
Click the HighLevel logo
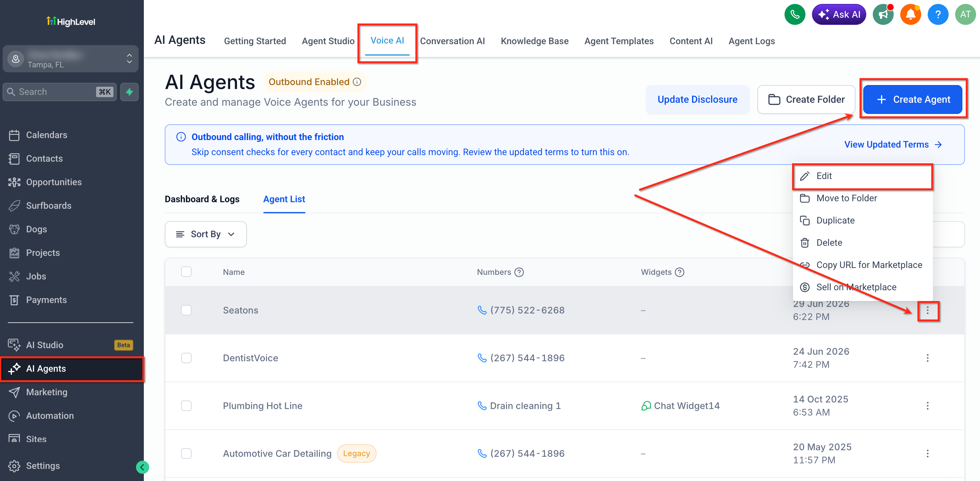coord(71,21)
